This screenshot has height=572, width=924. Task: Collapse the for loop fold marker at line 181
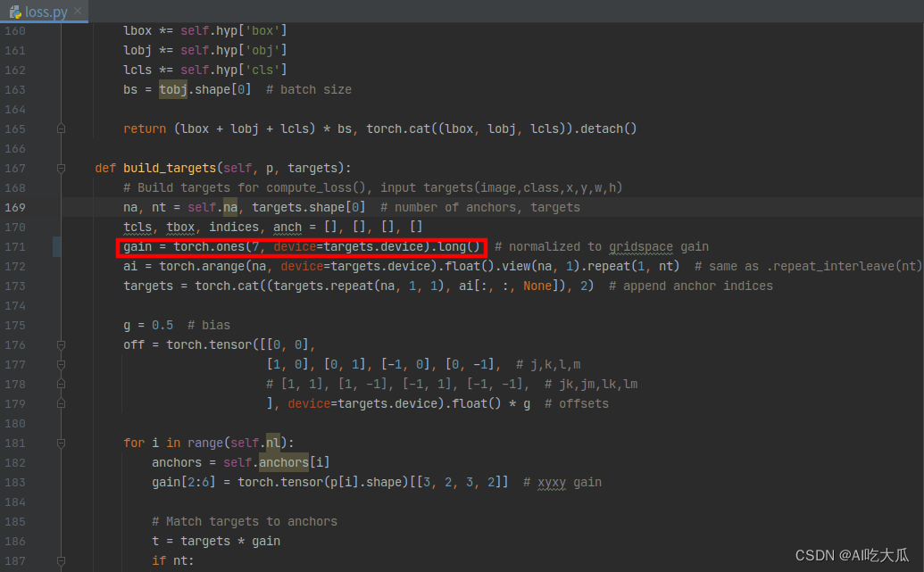coord(61,443)
